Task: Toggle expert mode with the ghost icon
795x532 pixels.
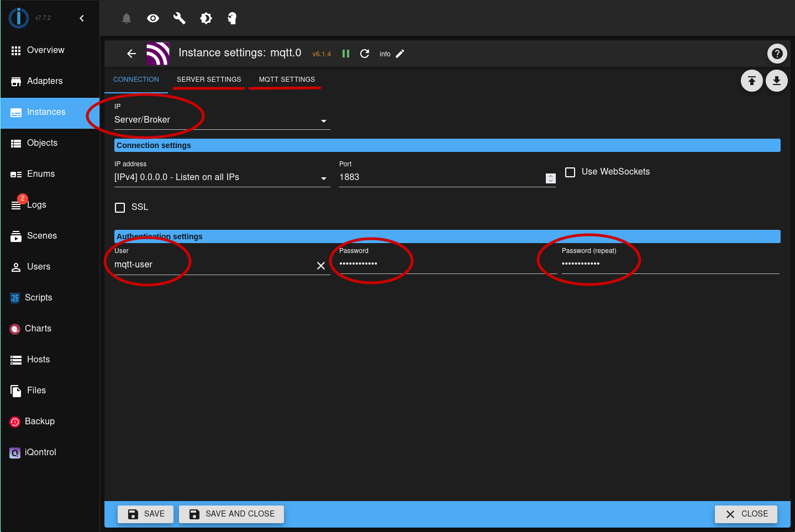Action: tap(232, 18)
